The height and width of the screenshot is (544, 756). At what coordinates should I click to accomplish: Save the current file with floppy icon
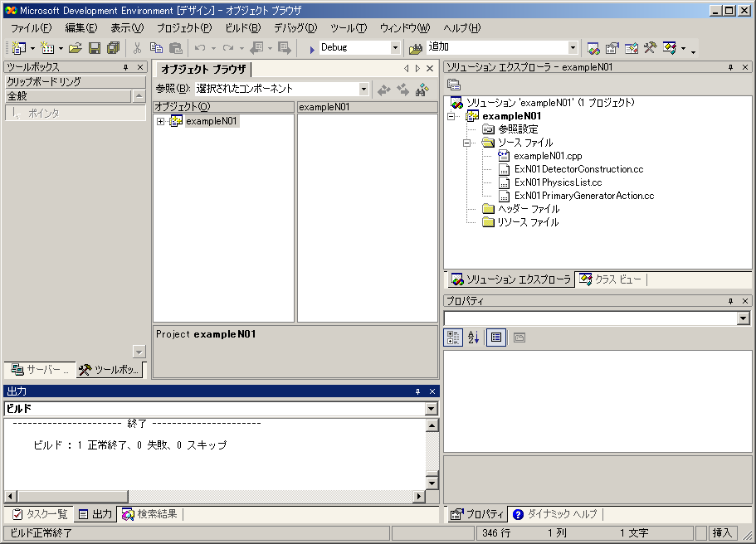[x=95, y=48]
